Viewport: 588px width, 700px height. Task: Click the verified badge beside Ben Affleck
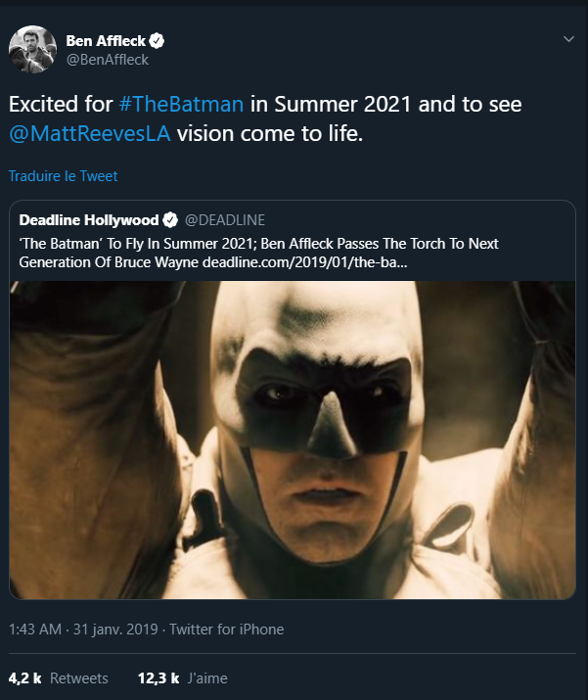point(157,41)
